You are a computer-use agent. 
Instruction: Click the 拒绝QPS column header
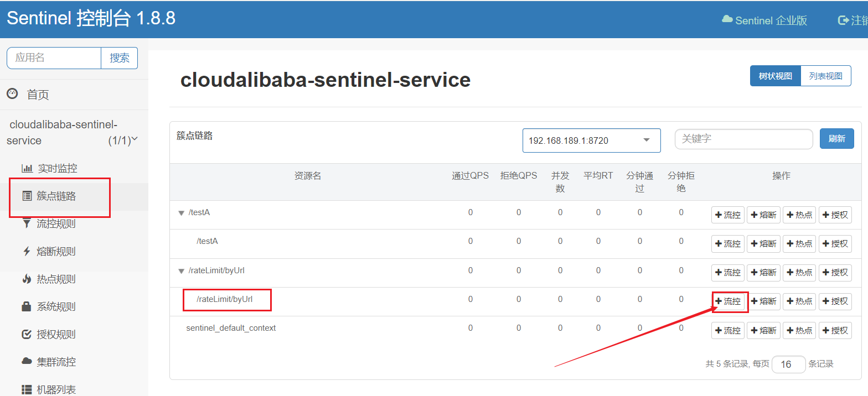pos(519,176)
